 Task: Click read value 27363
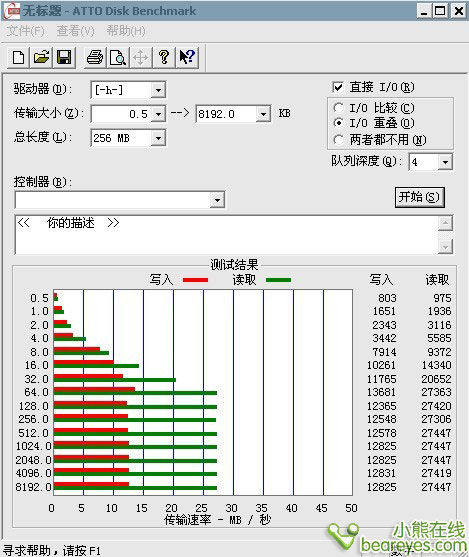tap(437, 392)
